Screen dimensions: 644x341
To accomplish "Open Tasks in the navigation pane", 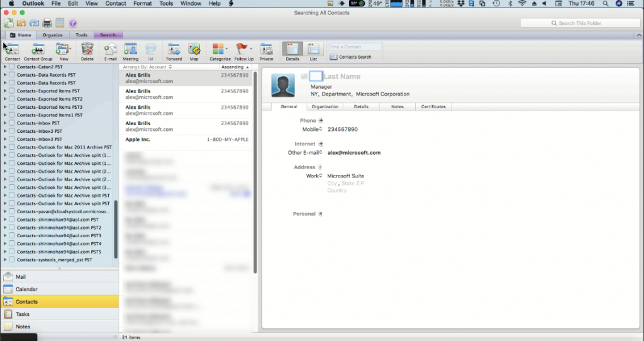I will tap(60, 314).
